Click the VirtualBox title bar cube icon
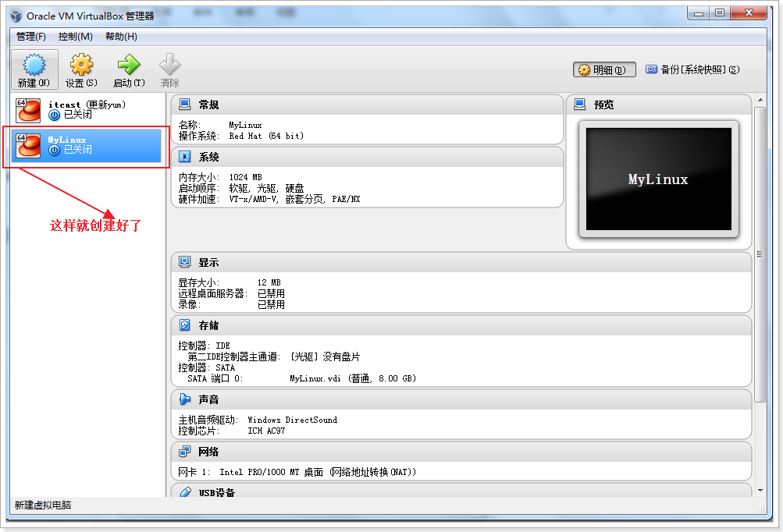 point(16,16)
